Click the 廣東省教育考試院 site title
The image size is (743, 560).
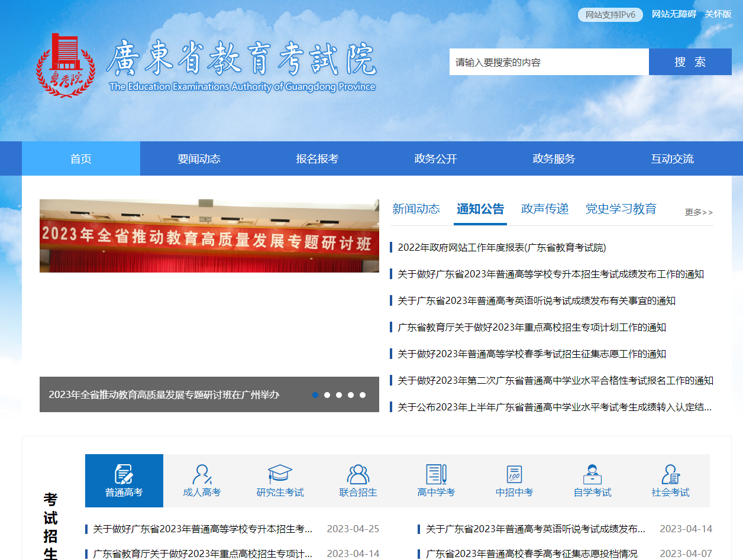point(242,58)
